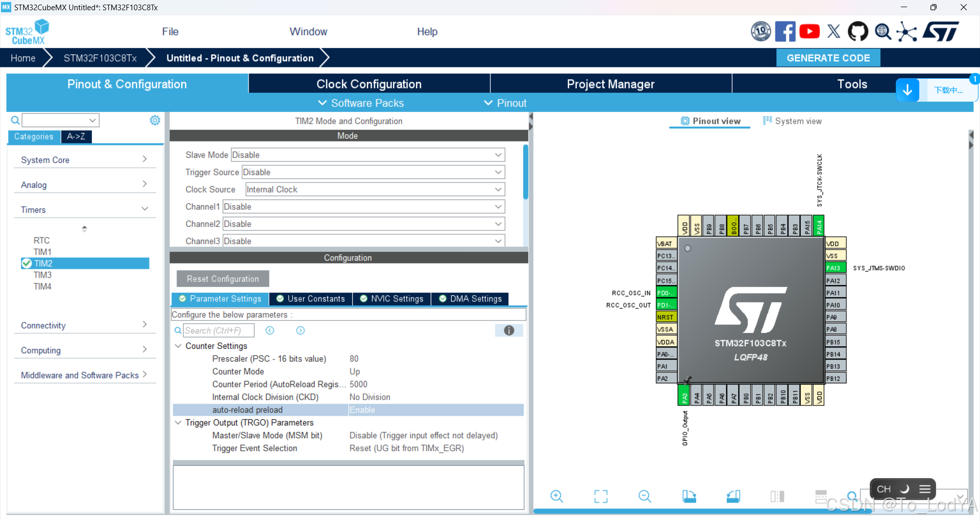Zoom in on the pinout view
Screen dimensions: 980x521
pos(557,496)
